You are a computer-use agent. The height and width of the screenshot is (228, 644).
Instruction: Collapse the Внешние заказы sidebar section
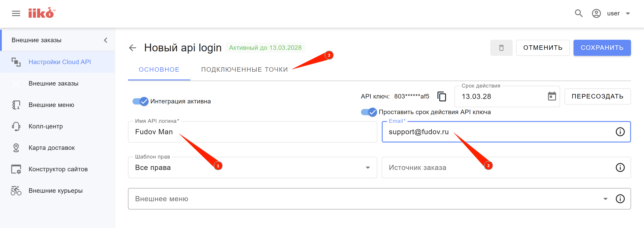106,40
